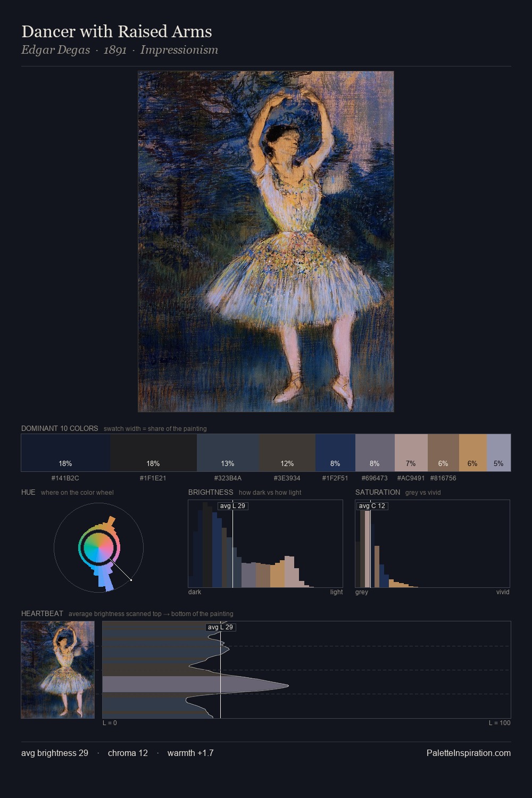Click the title 'Dancer with Raised Arms'
Image resolution: width=532 pixels, height=798 pixels.
click(117, 31)
